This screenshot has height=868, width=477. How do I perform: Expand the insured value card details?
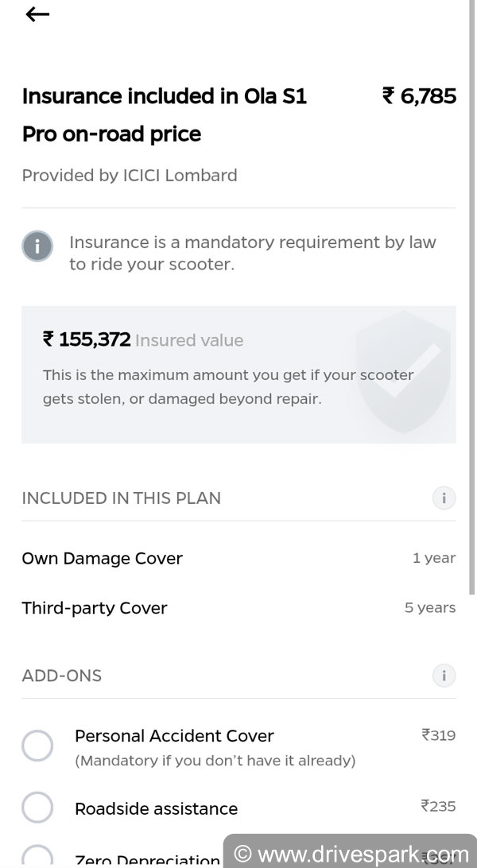(x=238, y=374)
